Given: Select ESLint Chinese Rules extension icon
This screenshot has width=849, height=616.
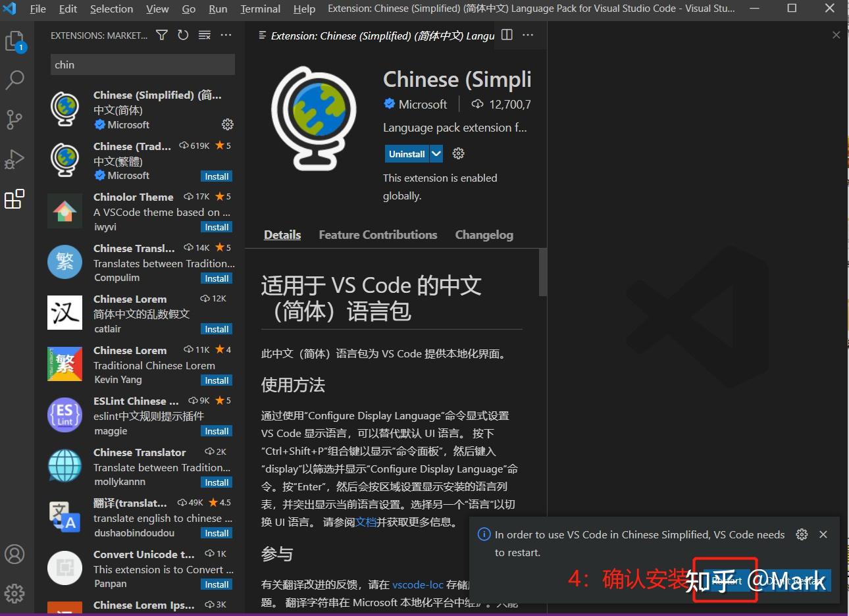Looking at the screenshot, I should point(64,415).
